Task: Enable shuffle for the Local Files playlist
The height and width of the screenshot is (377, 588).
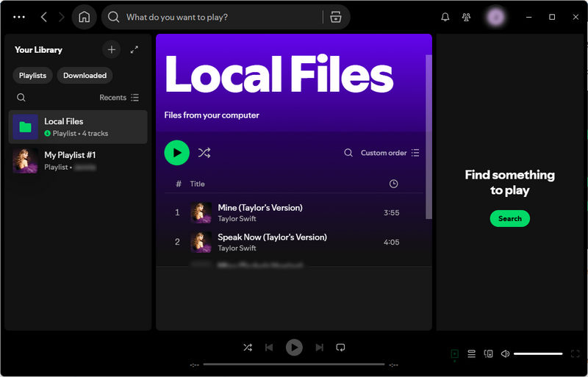Action: (x=204, y=153)
